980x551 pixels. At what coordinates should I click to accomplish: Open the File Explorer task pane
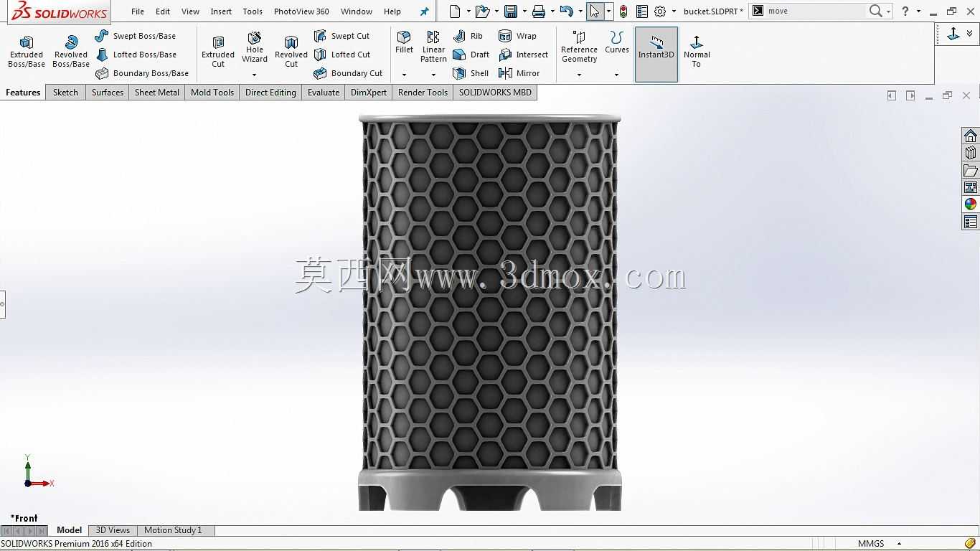971,170
